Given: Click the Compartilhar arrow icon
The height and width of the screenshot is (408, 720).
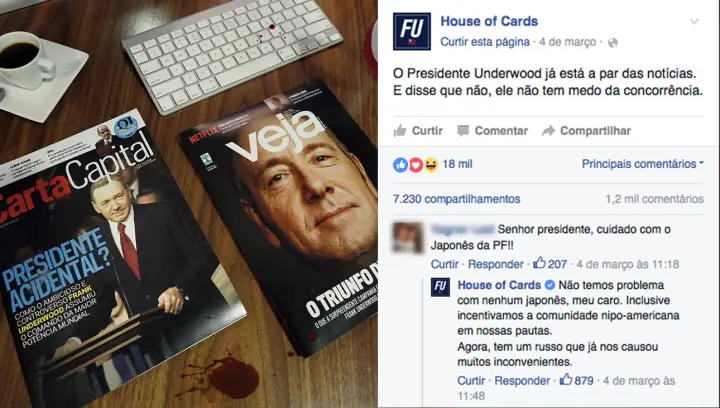Looking at the screenshot, I should point(548,131).
